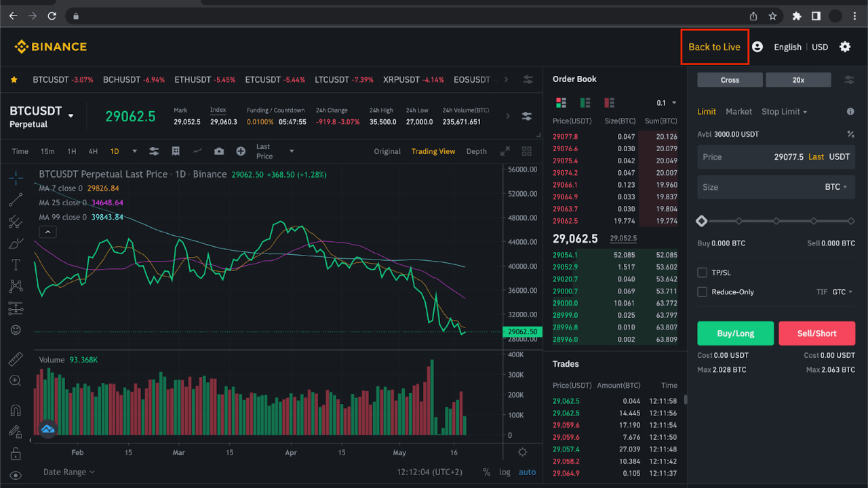The image size is (868, 488).
Task: Enable the TP/SL checkbox
Action: (703, 272)
